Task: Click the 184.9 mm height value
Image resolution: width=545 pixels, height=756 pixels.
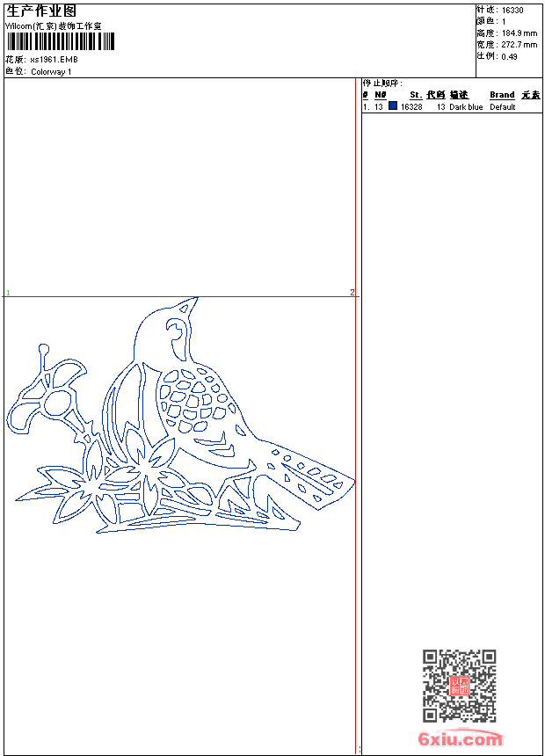Action: click(x=519, y=33)
